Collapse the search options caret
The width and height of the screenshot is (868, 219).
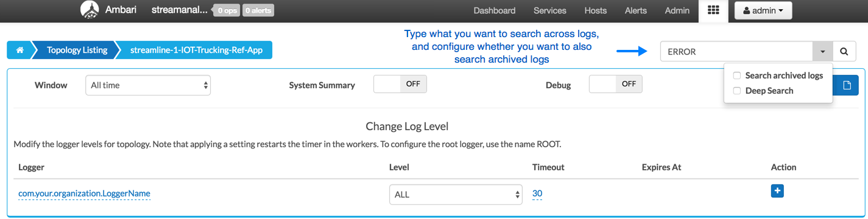pyautogui.click(x=822, y=52)
